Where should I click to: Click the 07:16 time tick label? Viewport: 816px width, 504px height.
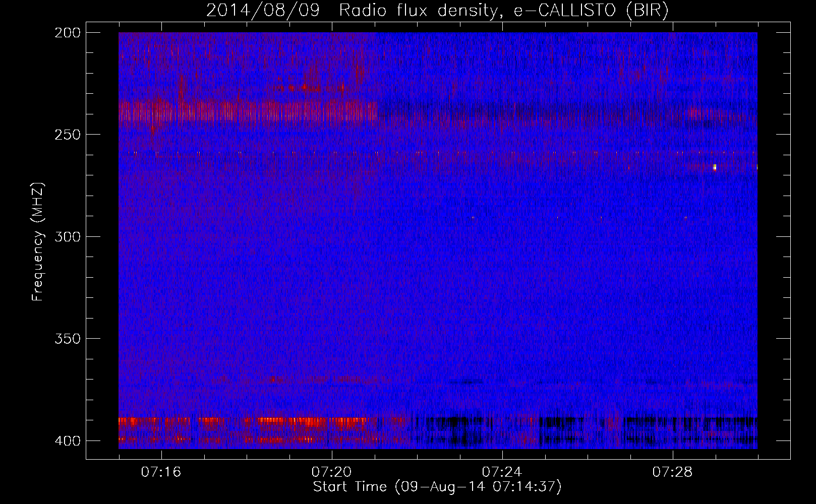click(x=161, y=472)
